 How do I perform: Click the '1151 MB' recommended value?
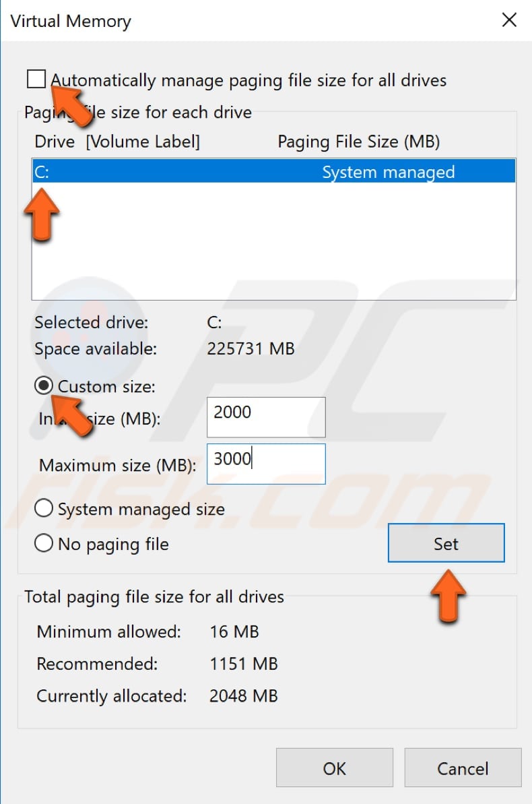click(x=244, y=664)
